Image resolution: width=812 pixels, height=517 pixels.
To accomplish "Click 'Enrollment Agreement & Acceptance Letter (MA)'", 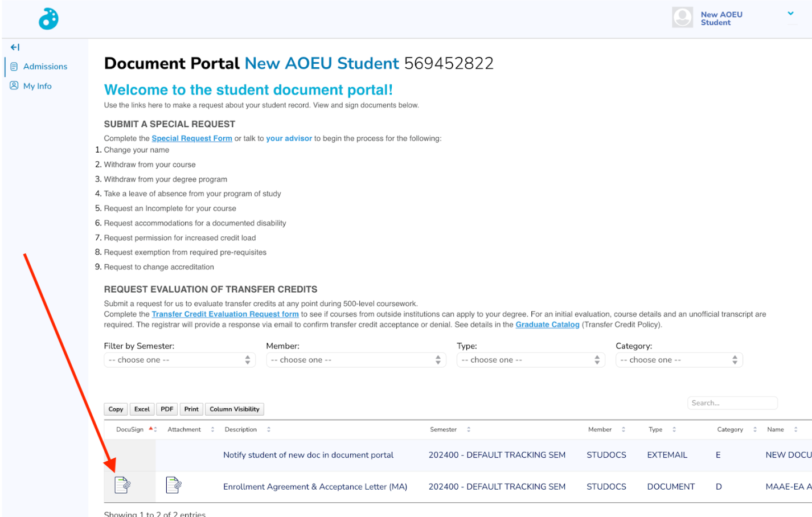I will [x=315, y=487].
